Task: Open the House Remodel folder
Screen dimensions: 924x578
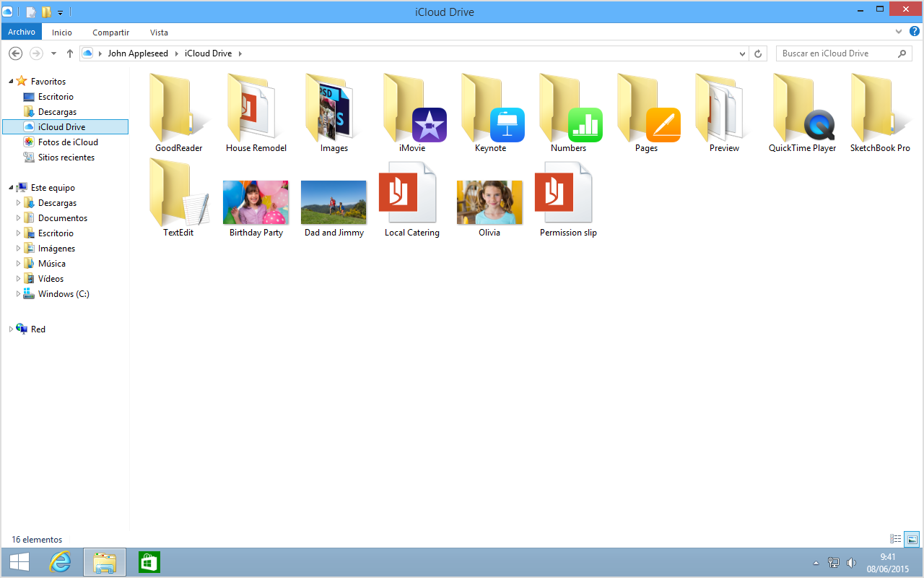Action: coord(256,114)
